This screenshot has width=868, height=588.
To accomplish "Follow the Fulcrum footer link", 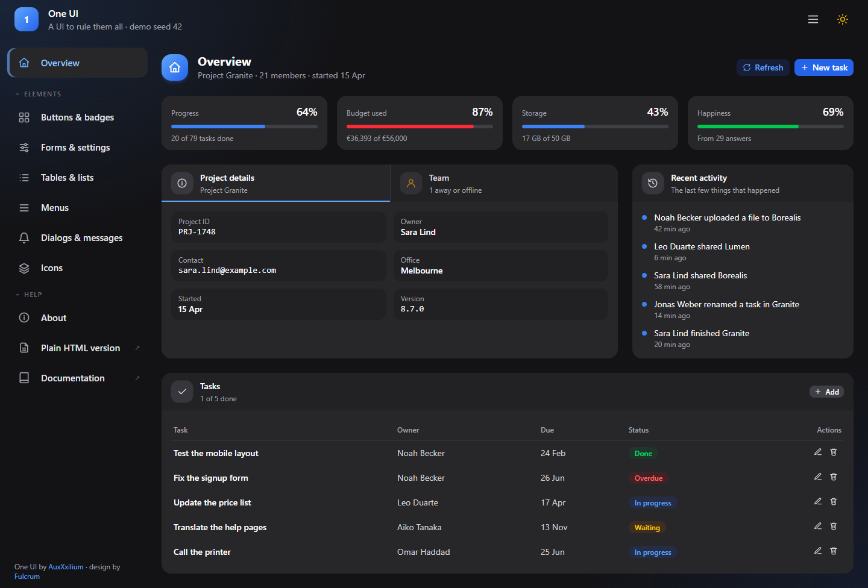I will pyautogui.click(x=27, y=577).
